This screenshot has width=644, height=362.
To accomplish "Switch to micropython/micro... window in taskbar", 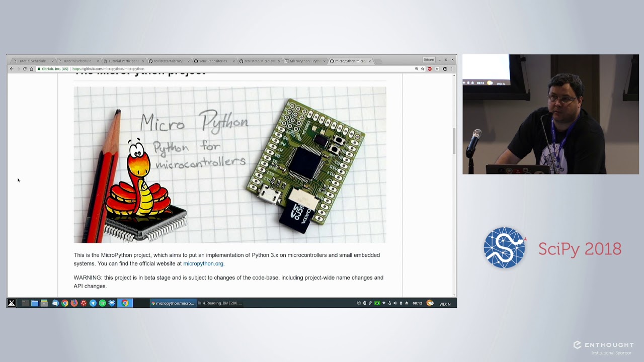I will (x=173, y=303).
